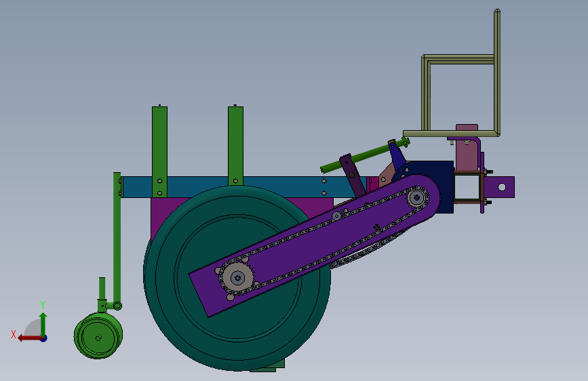Click the "X" axis label
Screen dimensions: 588x381
coord(14,334)
